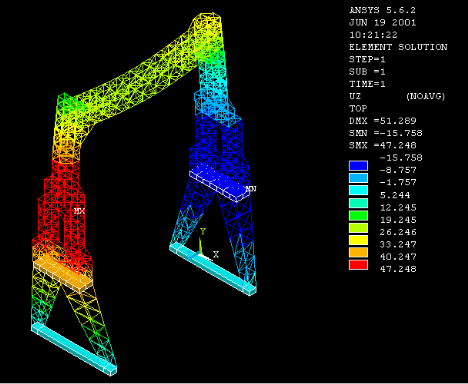Click the teal legend swatch near 12.245
Screen dimensions: 468x384
click(x=358, y=203)
